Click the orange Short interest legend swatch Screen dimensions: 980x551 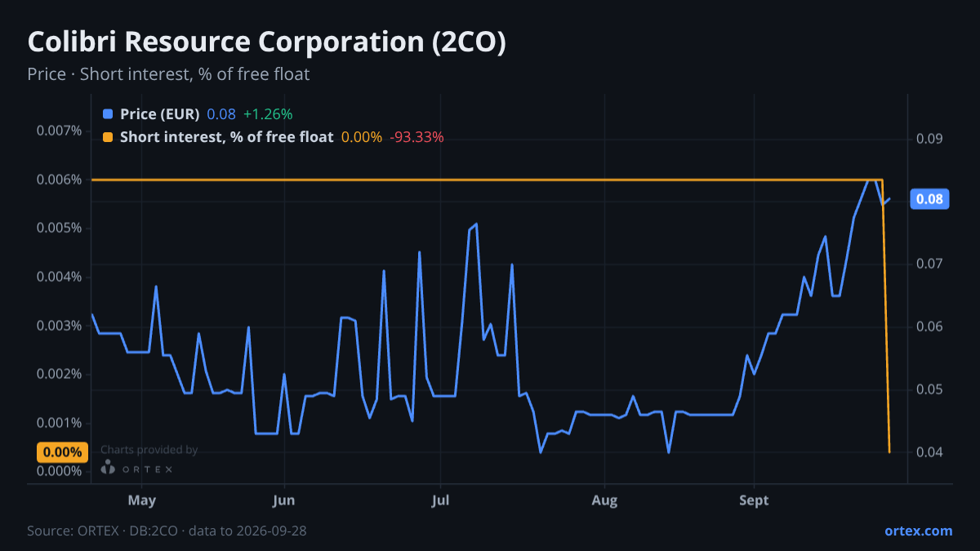(108, 137)
